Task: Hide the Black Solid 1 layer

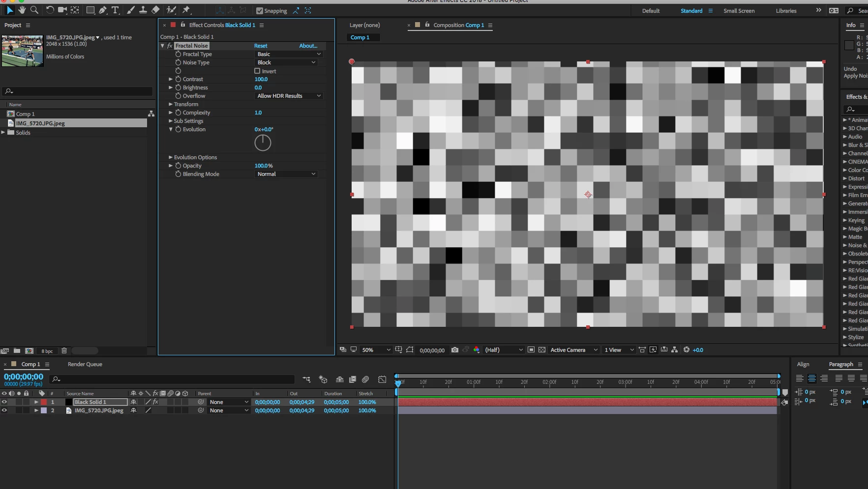Action: coord(4,402)
